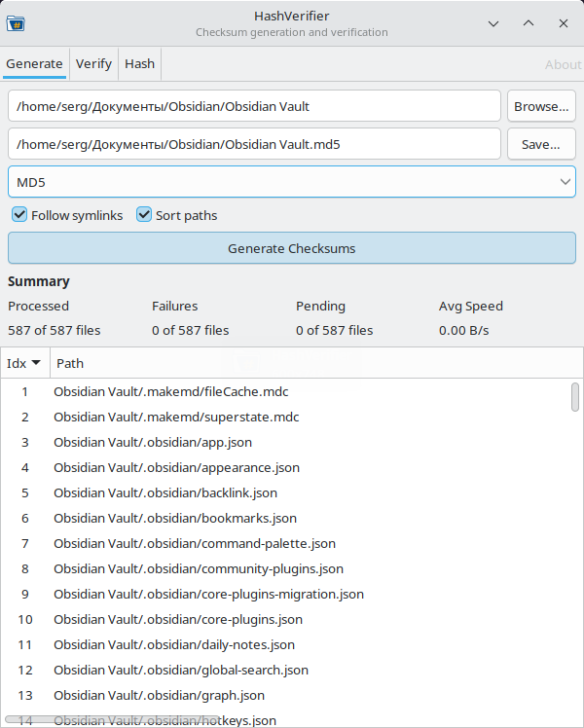Select row .obsidian/command-palette.json

286,543
